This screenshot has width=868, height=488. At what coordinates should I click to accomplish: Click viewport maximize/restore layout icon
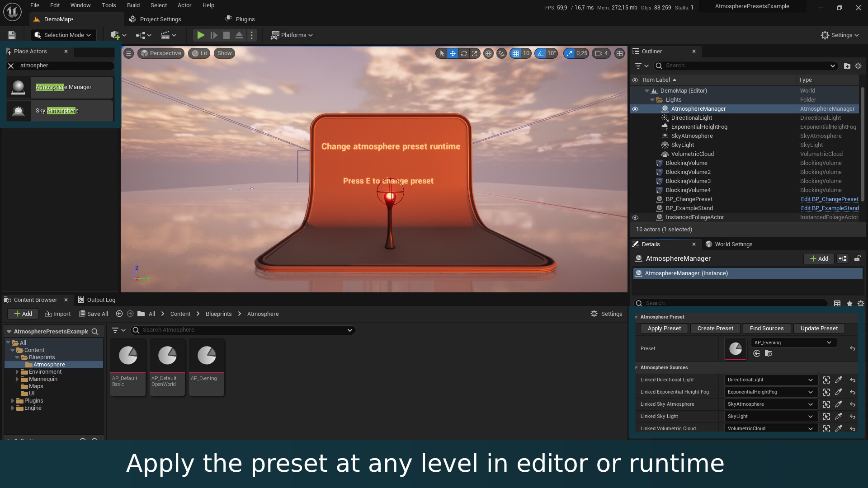(619, 53)
